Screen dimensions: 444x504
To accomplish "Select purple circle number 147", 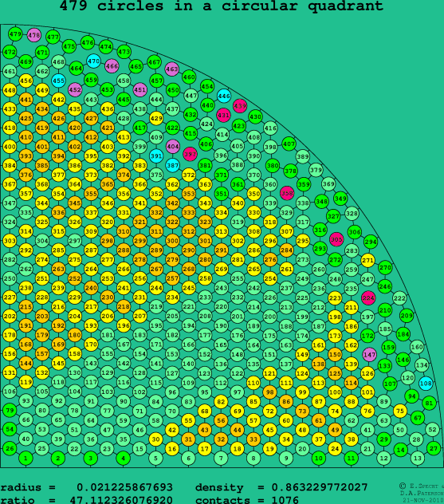I will 369,355.
